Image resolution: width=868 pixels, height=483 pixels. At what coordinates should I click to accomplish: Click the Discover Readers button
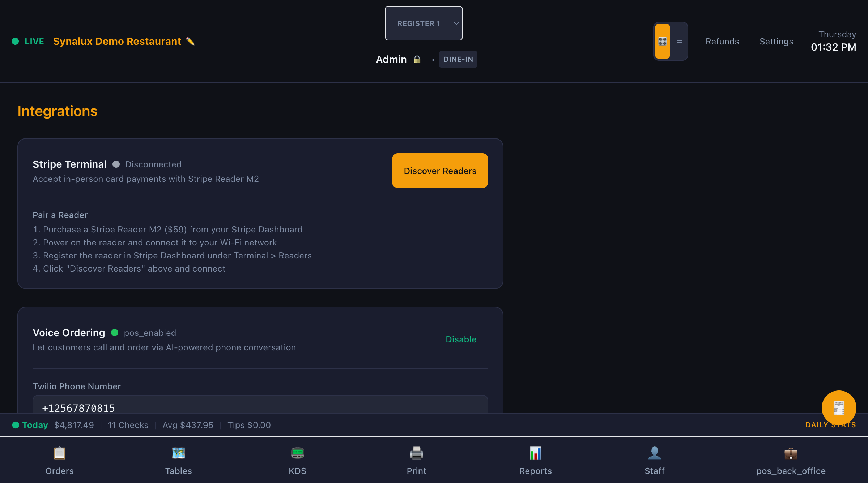coord(440,171)
